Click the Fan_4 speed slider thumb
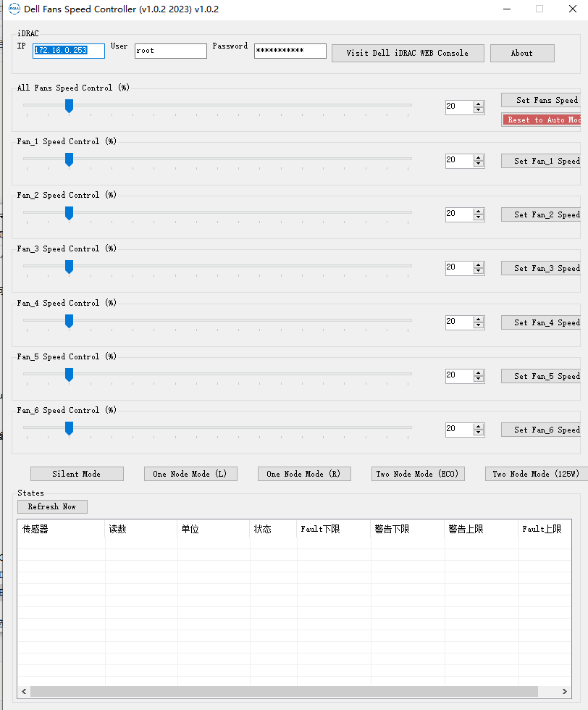The image size is (588, 710). click(70, 321)
